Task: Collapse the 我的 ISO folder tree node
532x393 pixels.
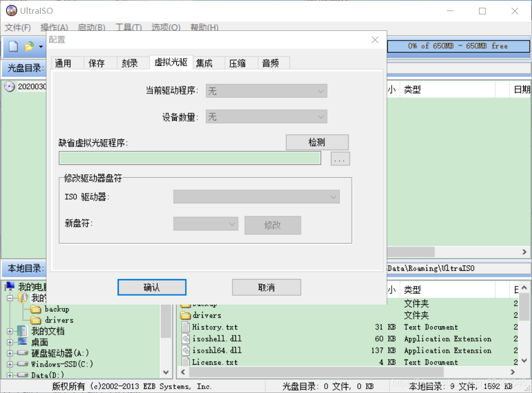Action: tap(10, 298)
